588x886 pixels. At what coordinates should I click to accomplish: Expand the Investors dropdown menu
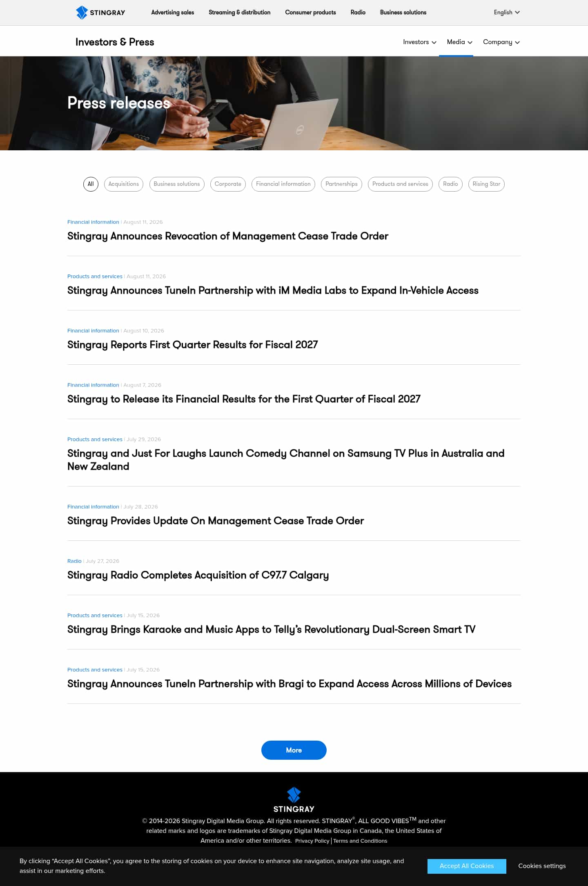pos(420,42)
